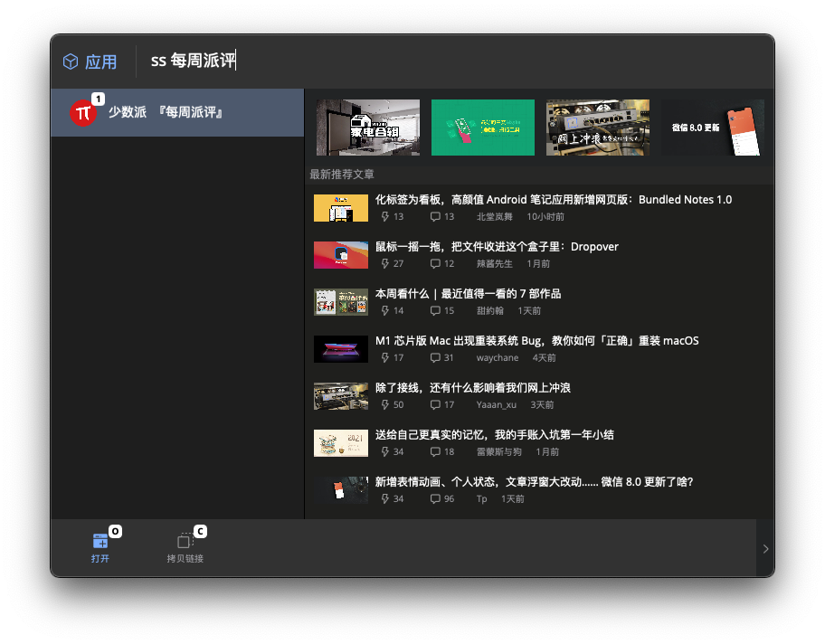Expand more actions with the right chevron
This screenshot has height=644, width=825.
765,549
